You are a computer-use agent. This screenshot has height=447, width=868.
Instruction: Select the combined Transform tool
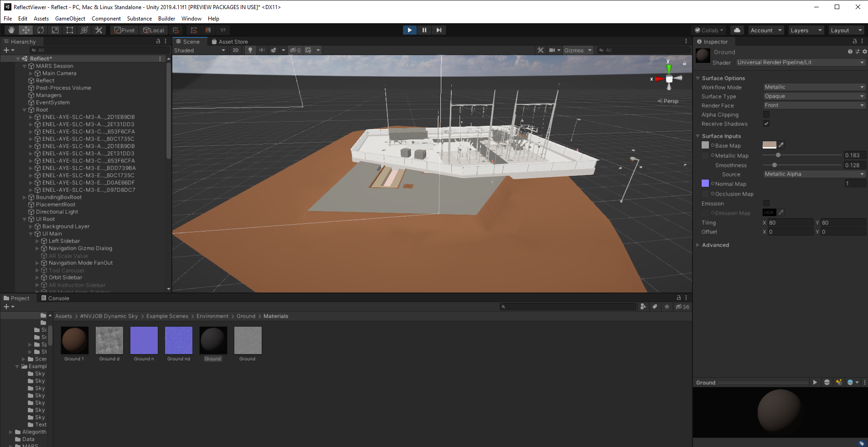84,30
